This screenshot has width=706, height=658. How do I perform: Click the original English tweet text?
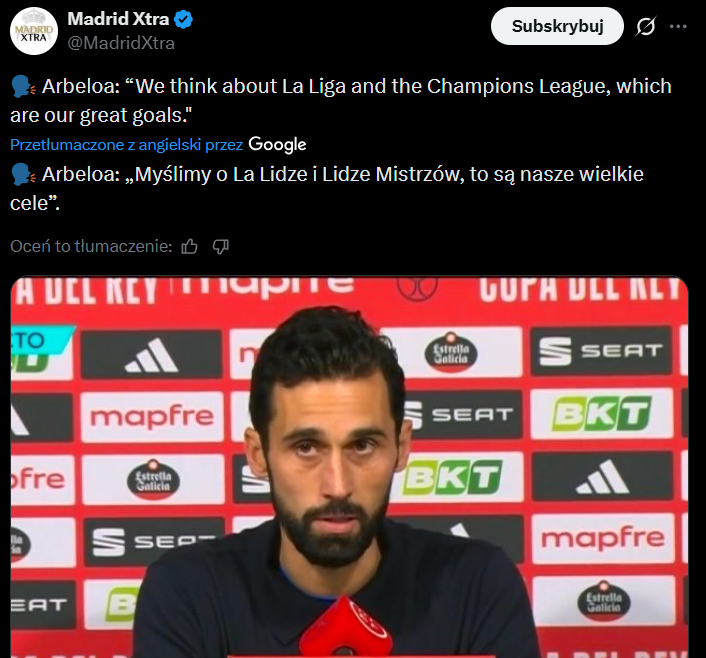340,100
